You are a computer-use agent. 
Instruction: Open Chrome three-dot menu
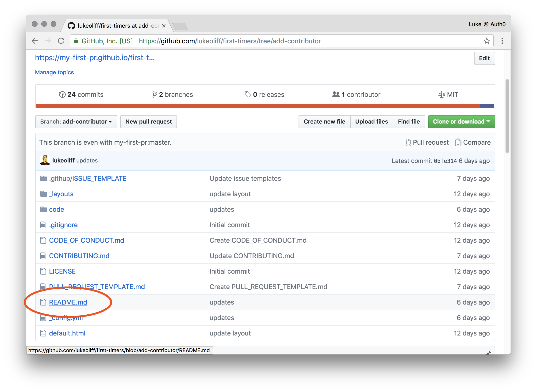(x=502, y=41)
